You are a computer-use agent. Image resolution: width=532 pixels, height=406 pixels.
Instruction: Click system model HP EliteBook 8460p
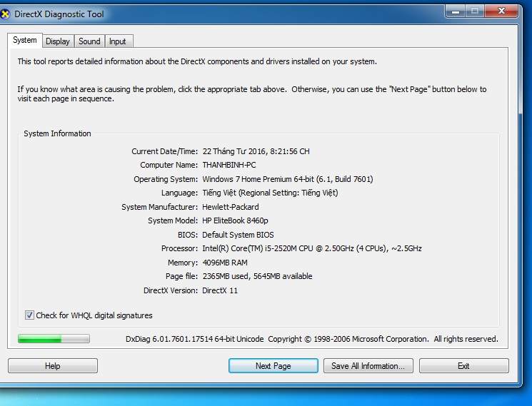[x=235, y=220]
